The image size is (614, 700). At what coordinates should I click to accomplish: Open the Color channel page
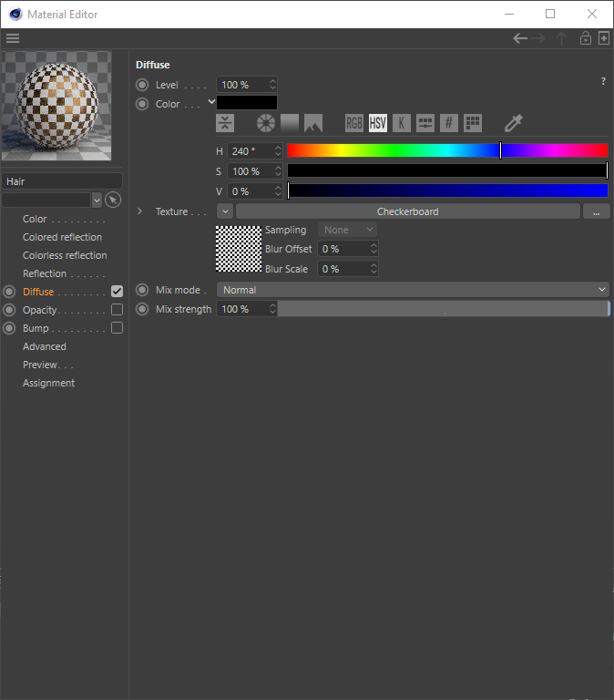(35, 219)
